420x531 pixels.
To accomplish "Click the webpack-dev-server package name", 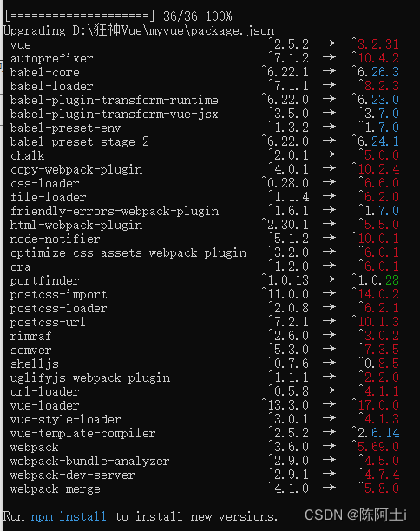I will coord(73,475).
